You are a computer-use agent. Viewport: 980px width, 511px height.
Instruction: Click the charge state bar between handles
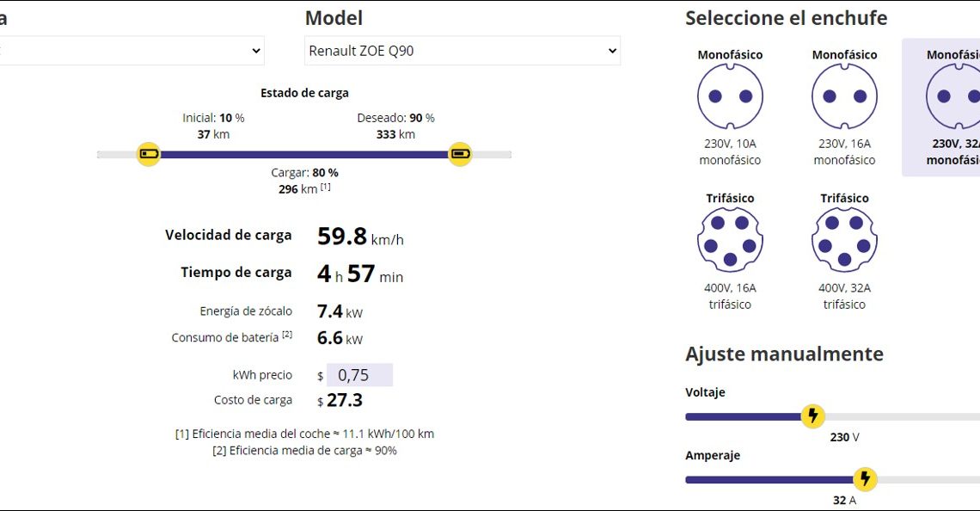click(304, 155)
